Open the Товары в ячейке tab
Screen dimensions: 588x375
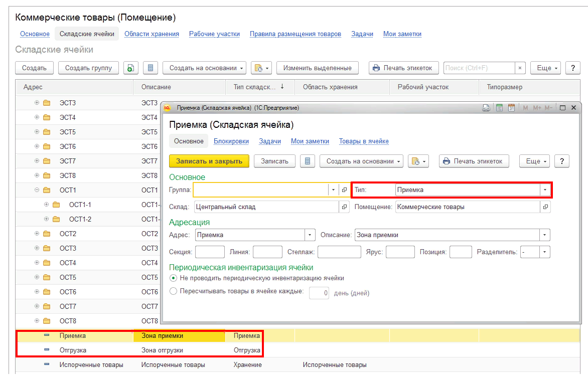(x=364, y=141)
